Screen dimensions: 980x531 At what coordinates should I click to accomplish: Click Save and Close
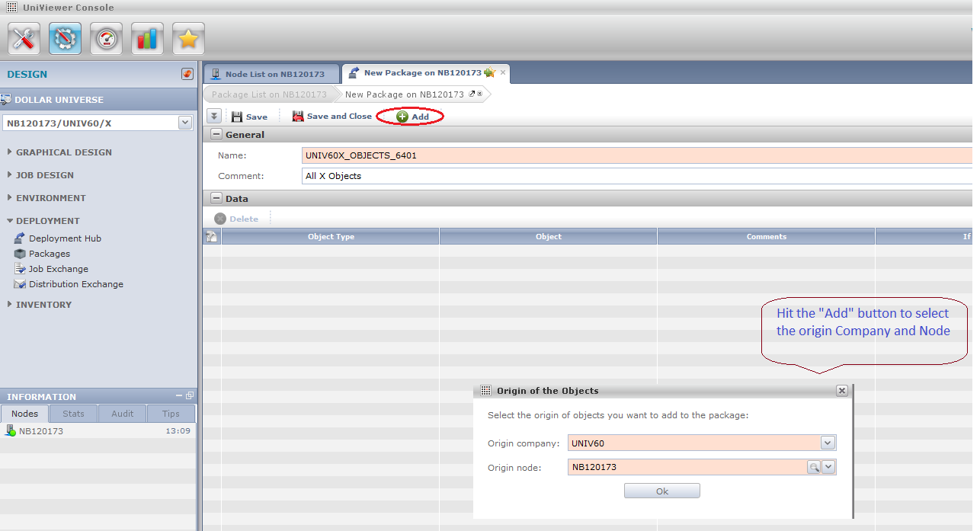click(x=332, y=117)
